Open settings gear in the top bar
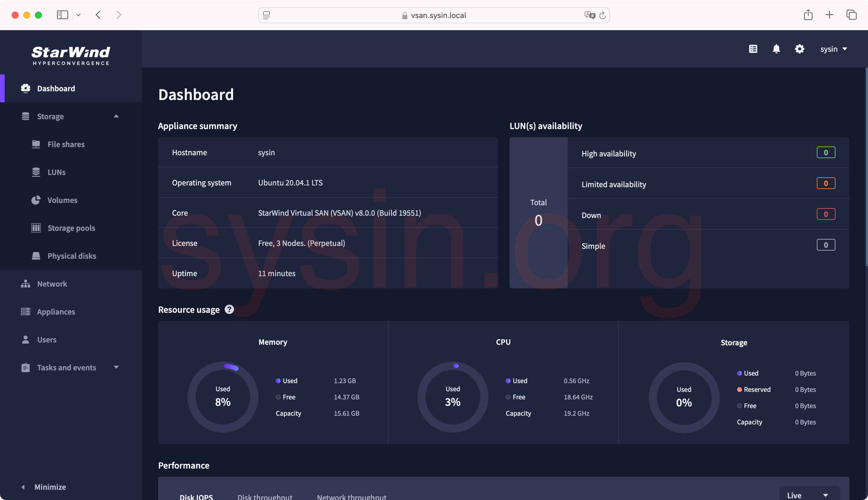The height and width of the screenshot is (500, 868). click(799, 49)
